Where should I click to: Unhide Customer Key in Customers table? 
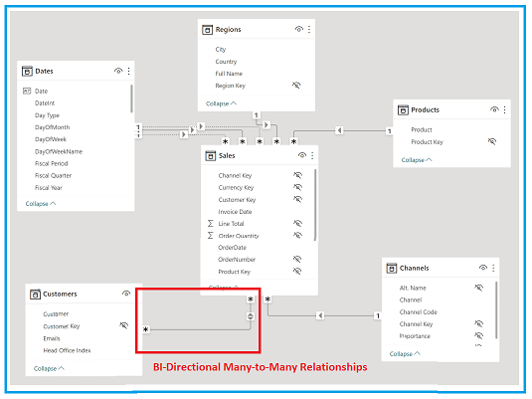coord(124,325)
